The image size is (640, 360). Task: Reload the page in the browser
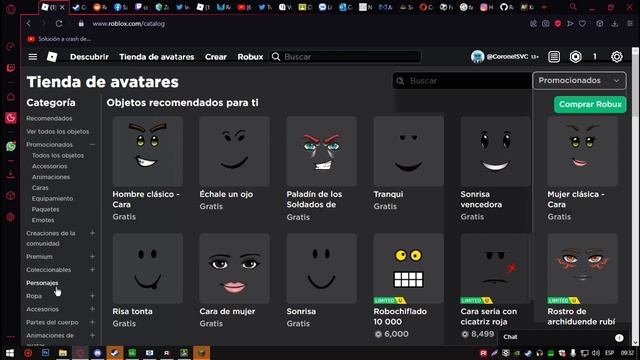point(59,24)
